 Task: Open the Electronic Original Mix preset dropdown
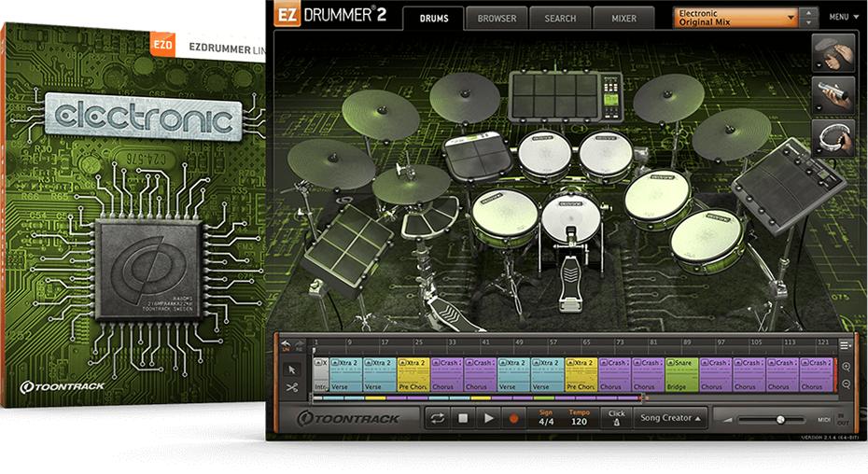(736, 18)
